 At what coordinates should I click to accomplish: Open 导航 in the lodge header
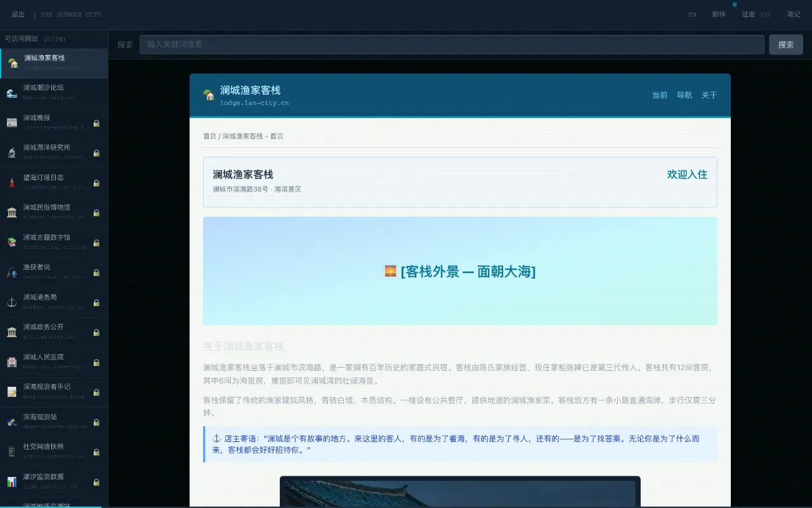(684, 95)
